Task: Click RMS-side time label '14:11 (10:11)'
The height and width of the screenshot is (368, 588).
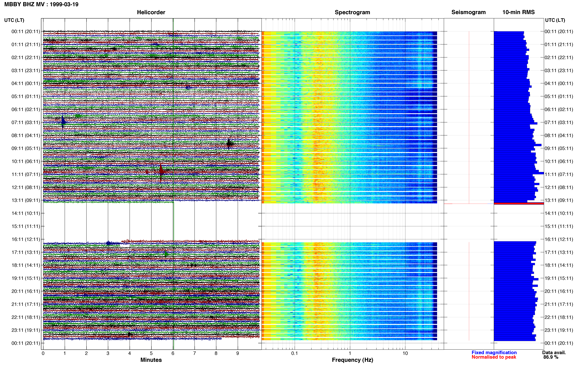Action: click(x=559, y=213)
